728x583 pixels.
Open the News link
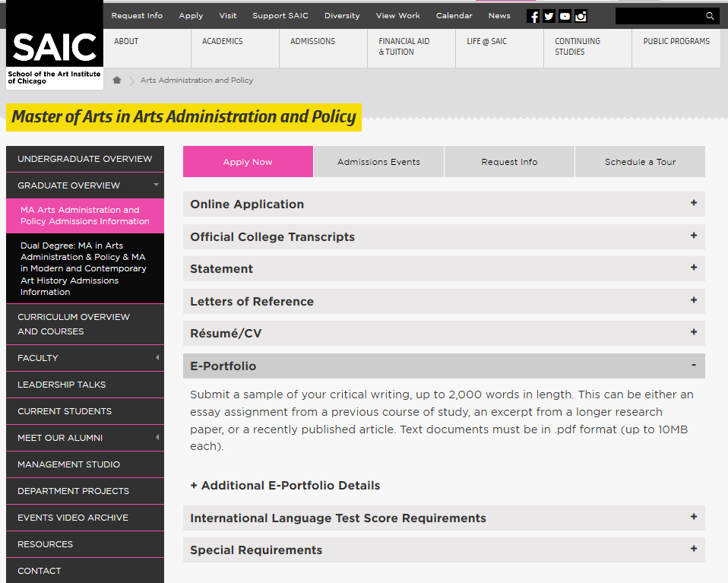click(x=499, y=15)
